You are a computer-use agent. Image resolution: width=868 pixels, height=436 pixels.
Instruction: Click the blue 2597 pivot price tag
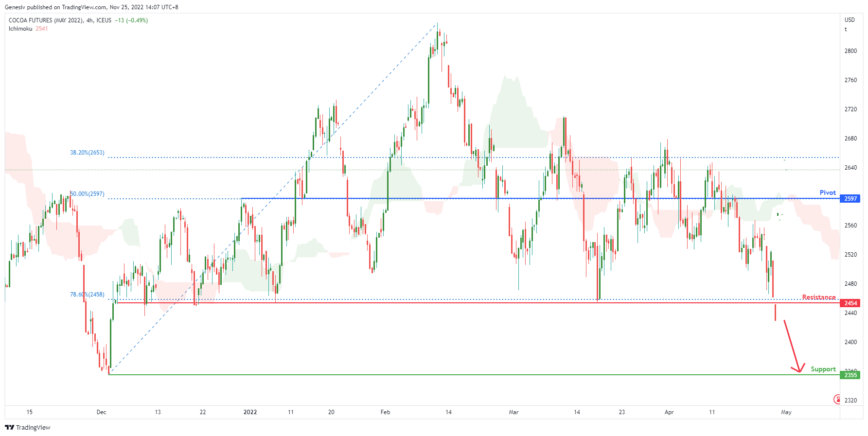[850, 198]
